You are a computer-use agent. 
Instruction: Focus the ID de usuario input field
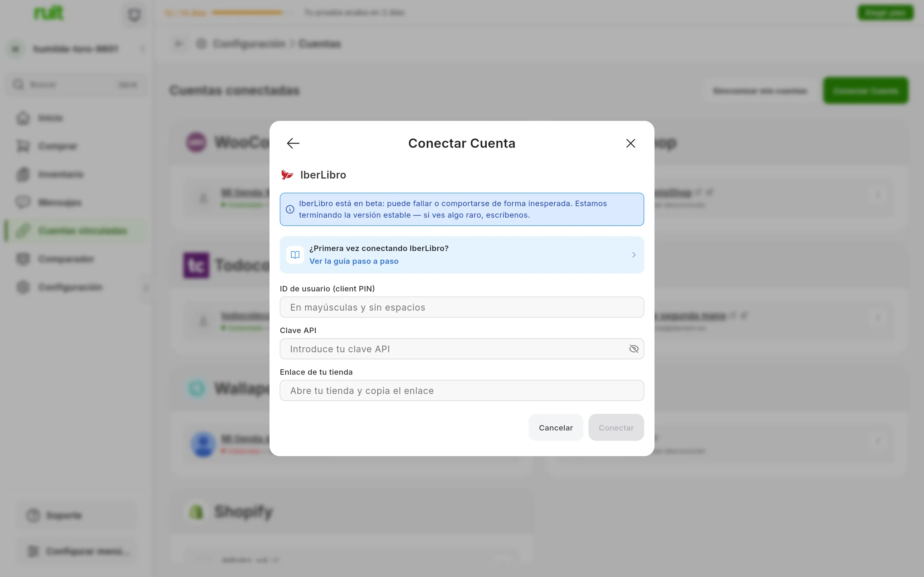(462, 307)
